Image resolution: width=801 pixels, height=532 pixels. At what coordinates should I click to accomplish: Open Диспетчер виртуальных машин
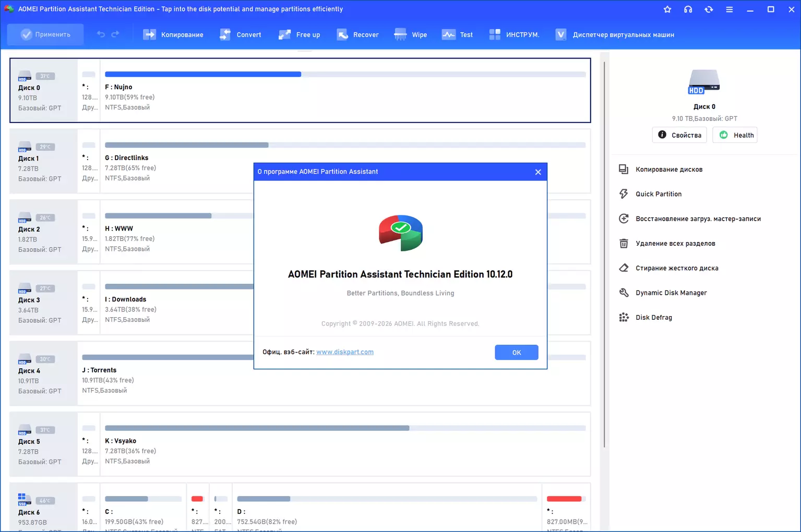[615, 34]
